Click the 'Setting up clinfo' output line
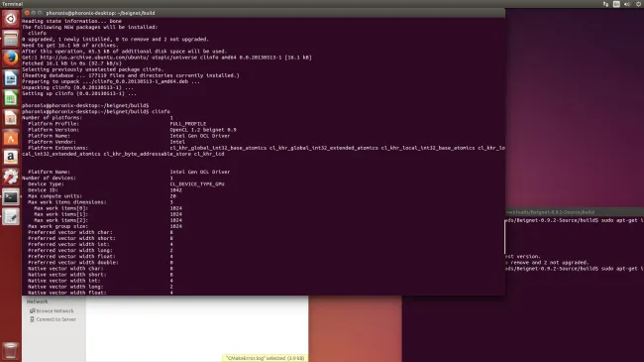This screenshot has height=362, width=644. [x=79, y=93]
